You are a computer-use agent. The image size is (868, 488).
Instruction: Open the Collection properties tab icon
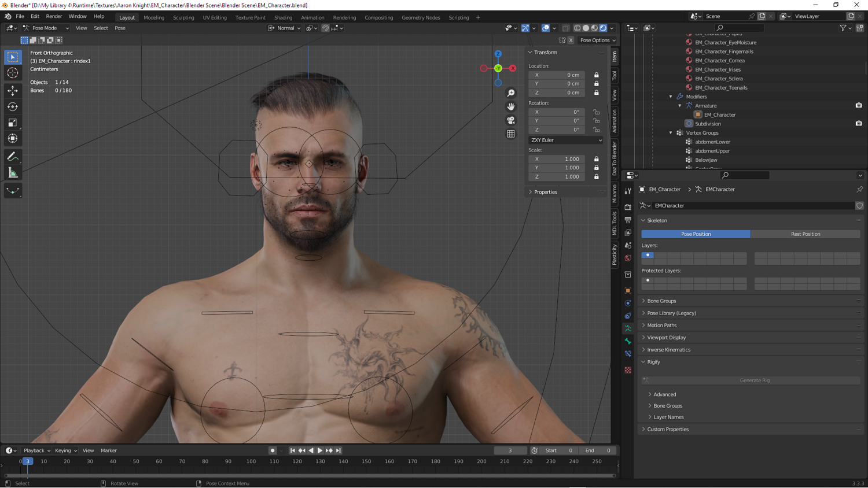pyautogui.click(x=628, y=274)
